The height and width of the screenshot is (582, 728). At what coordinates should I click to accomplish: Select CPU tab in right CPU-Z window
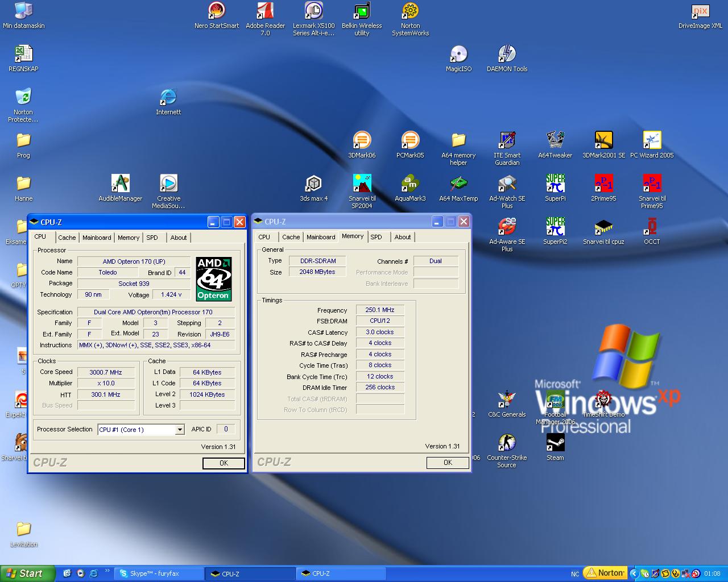264,237
